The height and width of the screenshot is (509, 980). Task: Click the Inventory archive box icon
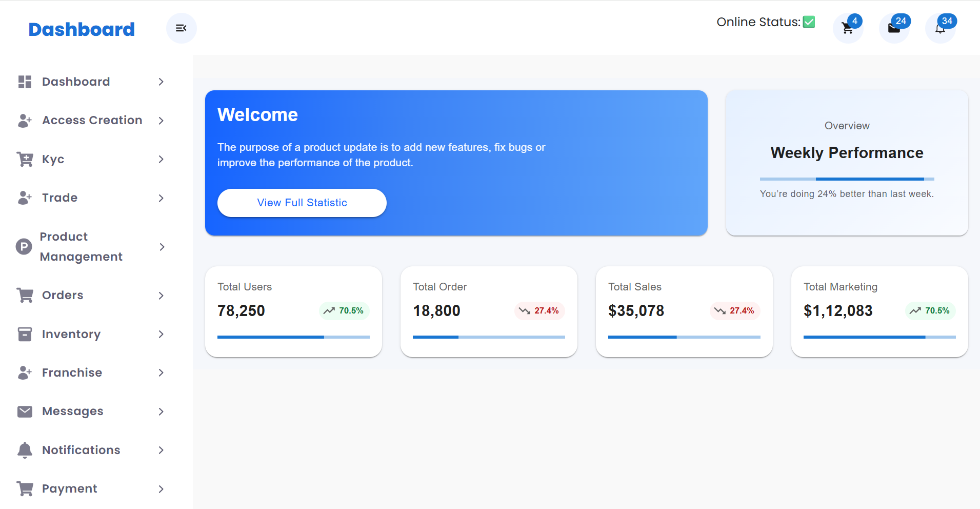[x=25, y=334]
